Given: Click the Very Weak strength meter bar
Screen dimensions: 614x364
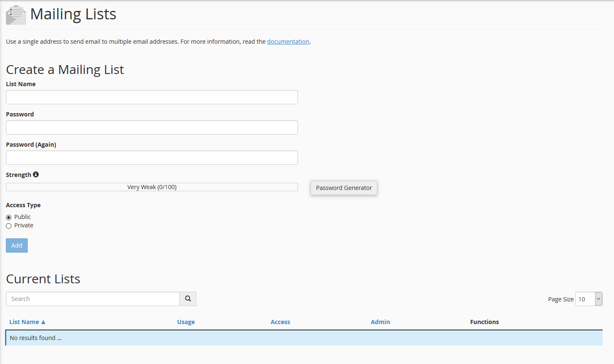Looking at the screenshot, I should tap(152, 187).
